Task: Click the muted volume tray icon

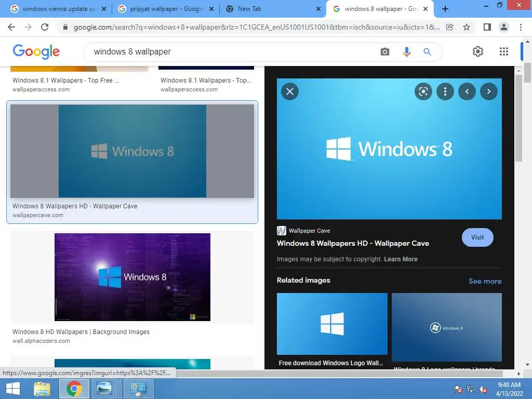Action: [483, 390]
